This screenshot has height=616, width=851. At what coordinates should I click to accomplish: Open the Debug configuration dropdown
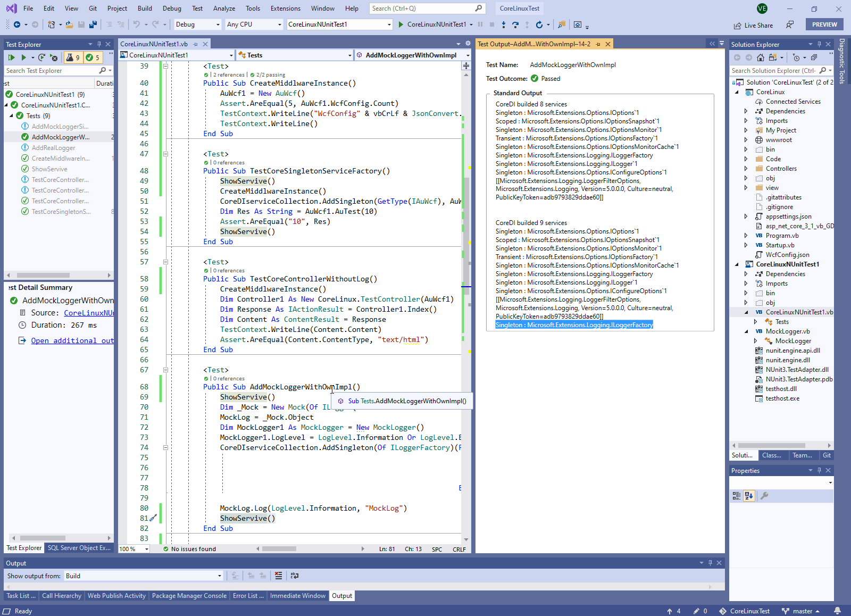click(x=197, y=24)
